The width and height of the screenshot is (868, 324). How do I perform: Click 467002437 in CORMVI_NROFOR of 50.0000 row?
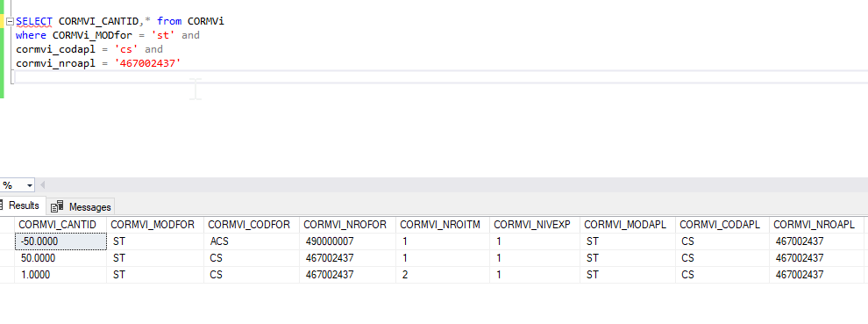[347, 258]
